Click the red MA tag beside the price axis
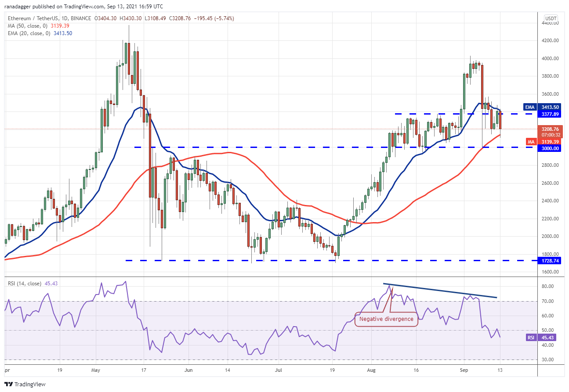569x392 pixels. coord(530,142)
